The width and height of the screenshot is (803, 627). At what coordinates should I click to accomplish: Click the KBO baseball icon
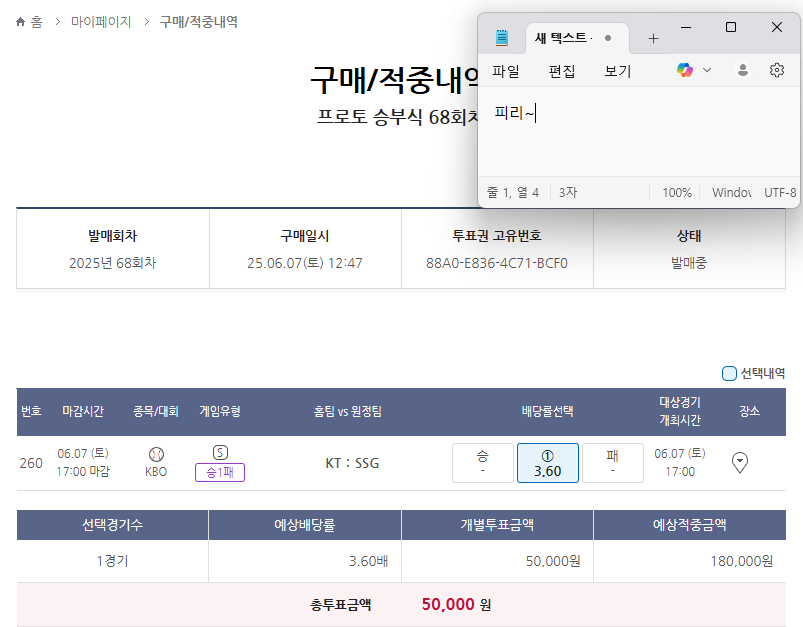pos(156,454)
